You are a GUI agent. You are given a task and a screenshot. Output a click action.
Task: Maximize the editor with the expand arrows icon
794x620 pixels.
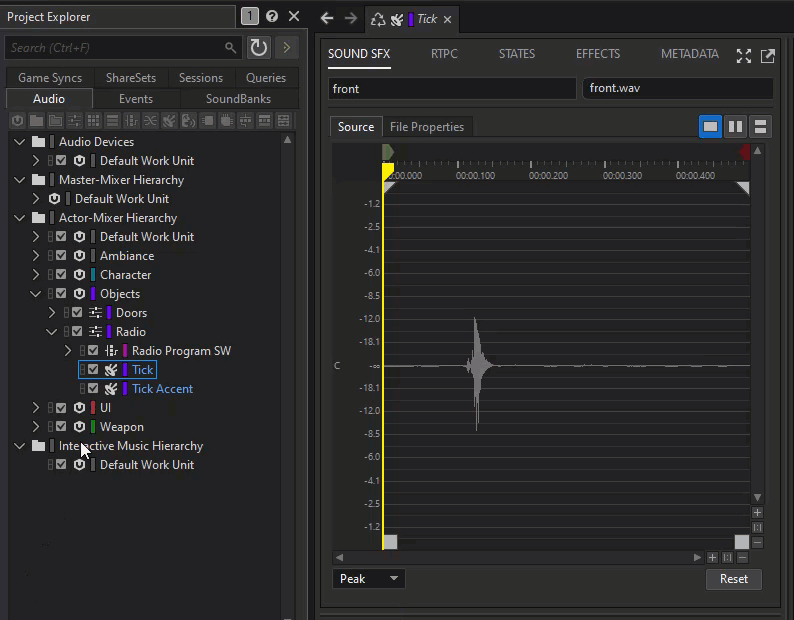743,56
